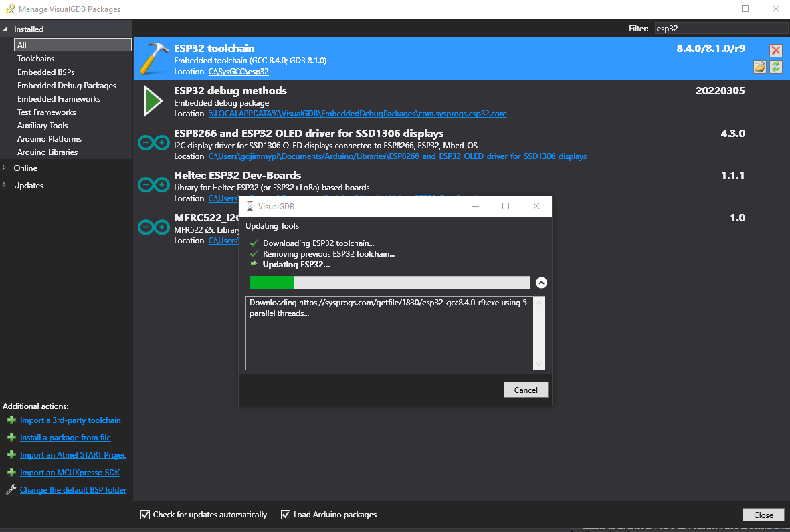
Task: Collapse the Installed section arrow
Action: (x=5, y=29)
